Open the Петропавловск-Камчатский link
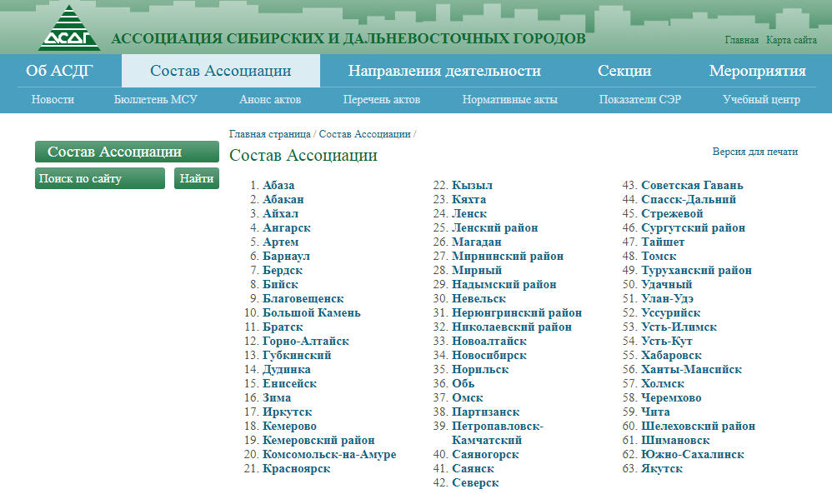The image size is (832, 504). (498, 433)
